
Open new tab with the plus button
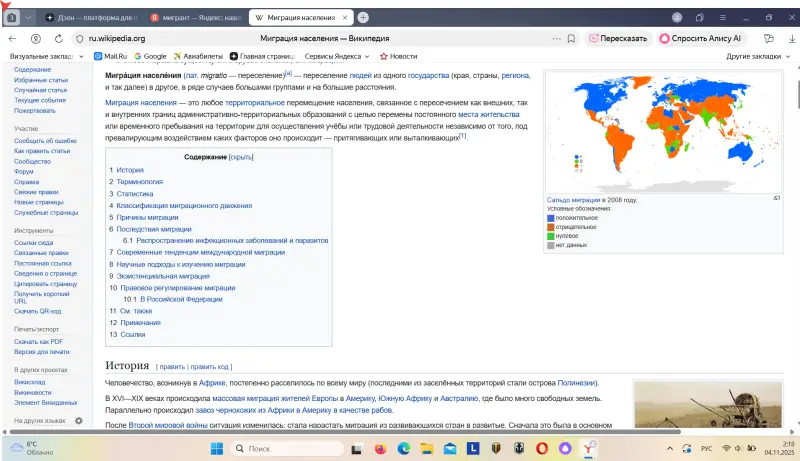(x=363, y=17)
